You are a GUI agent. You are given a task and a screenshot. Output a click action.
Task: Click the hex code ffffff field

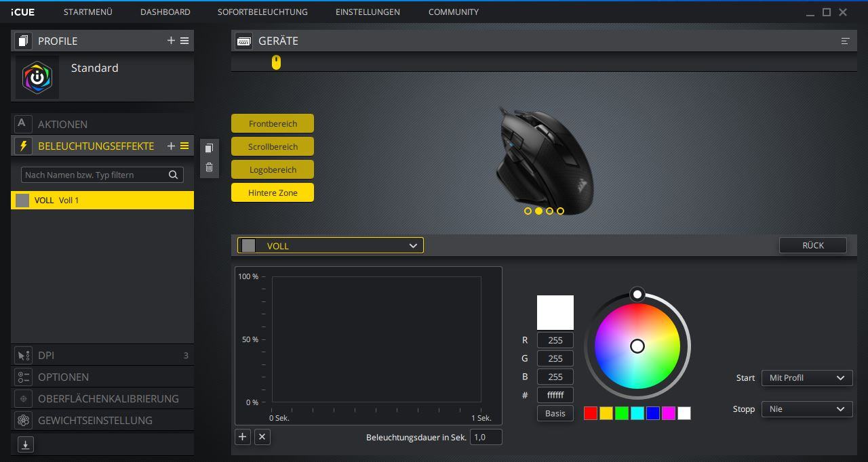point(555,395)
